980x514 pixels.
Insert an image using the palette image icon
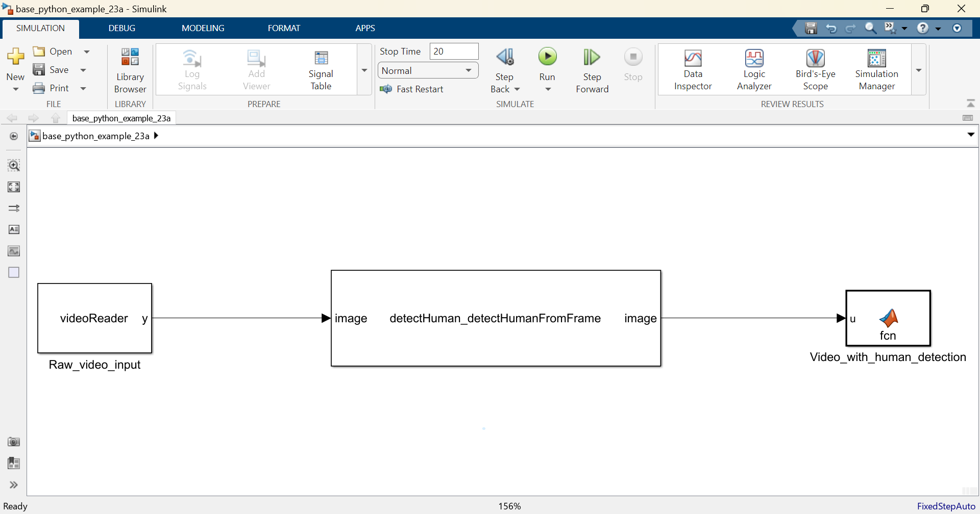point(14,251)
